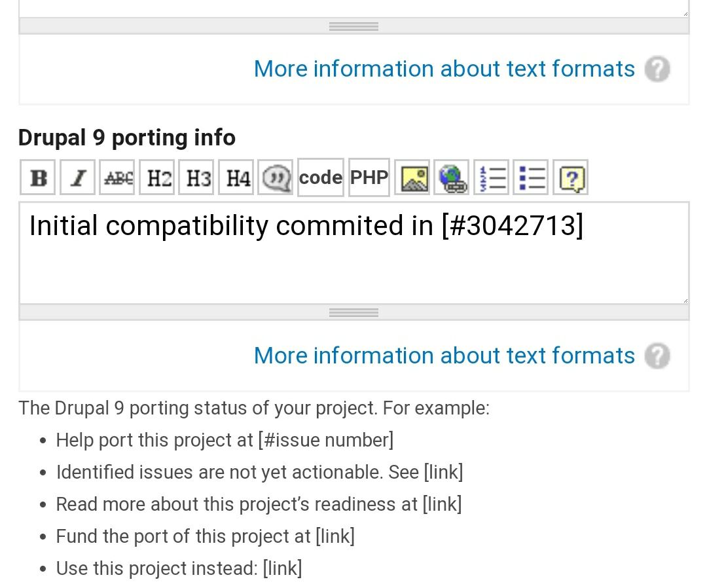Apply bold formatting in Drupal 9 porting toolbar
The width and height of the screenshot is (707, 588).
coord(38,177)
